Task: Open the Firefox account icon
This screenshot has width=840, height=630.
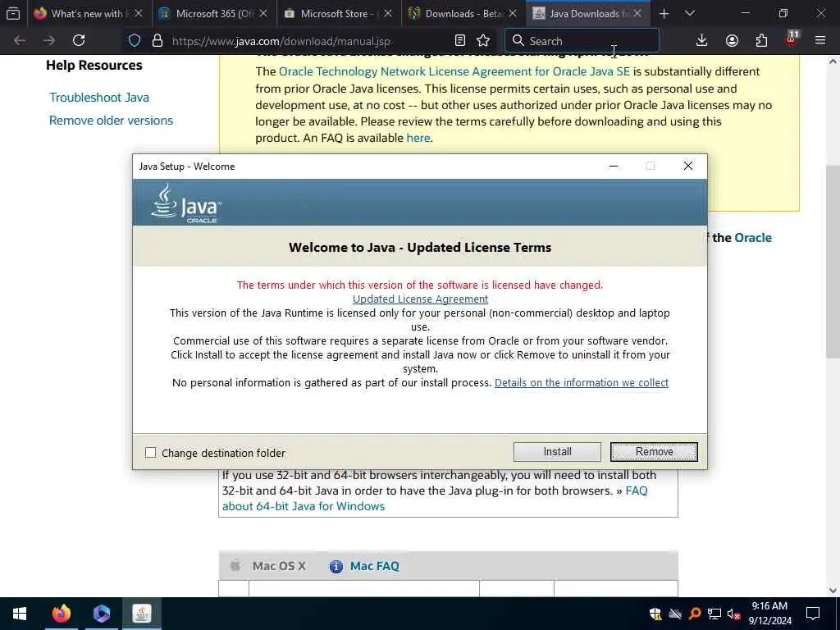Action: coord(732,41)
